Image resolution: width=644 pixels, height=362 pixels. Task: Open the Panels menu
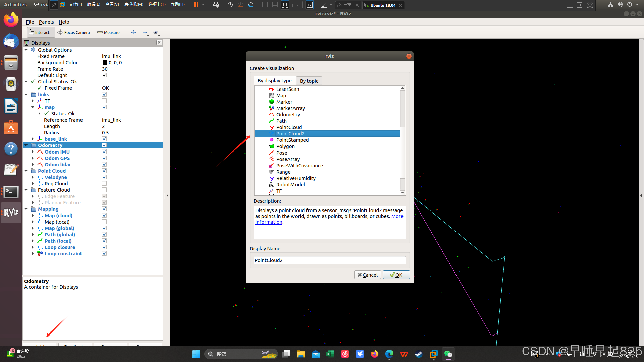46,22
